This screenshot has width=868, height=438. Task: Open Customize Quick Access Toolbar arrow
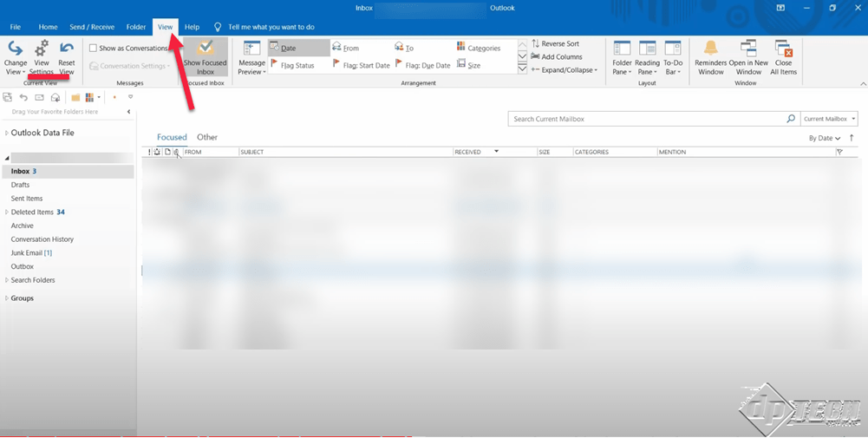[x=131, y=97]
